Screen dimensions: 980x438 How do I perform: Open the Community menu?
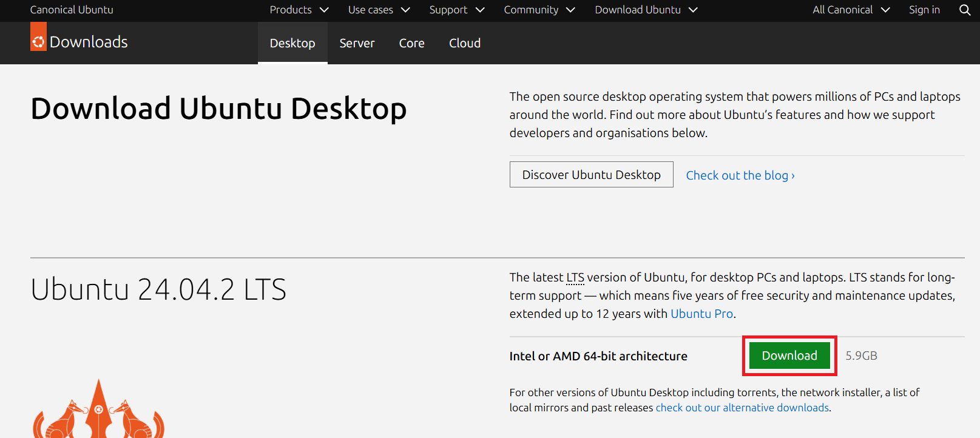point(539,10)
